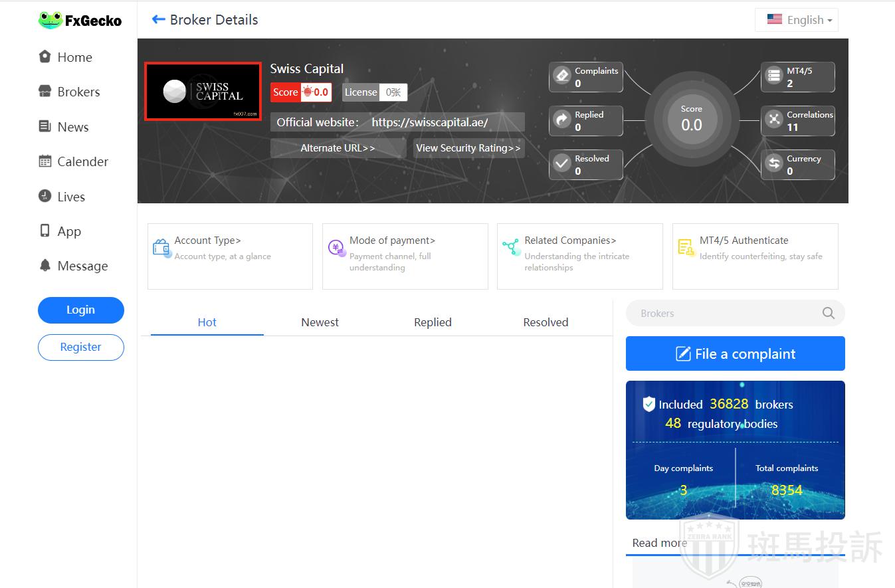Viewport: 895px width, 588px height.
Task: Expand View Security Rating details
Action: (468, 148)
